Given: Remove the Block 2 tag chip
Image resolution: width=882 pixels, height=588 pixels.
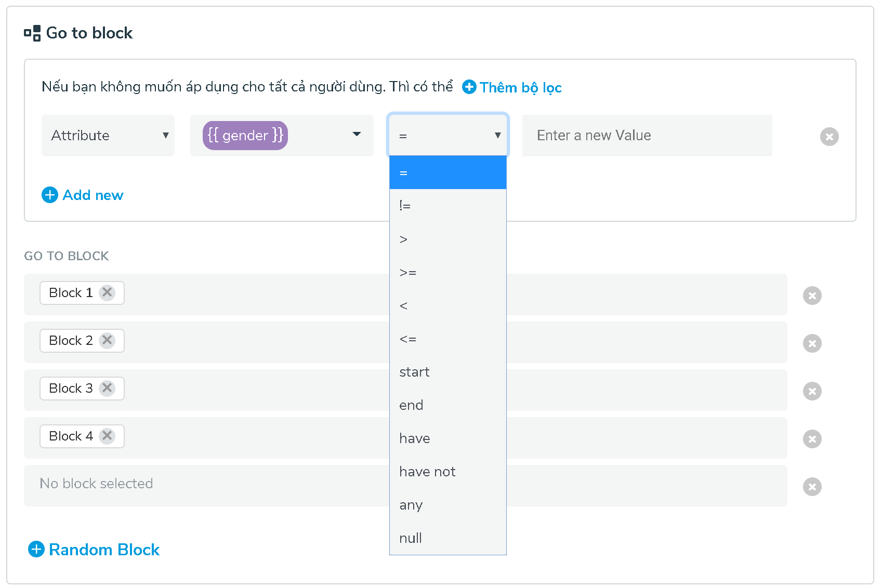Looking at the screenshot, I should click(107, 340).
